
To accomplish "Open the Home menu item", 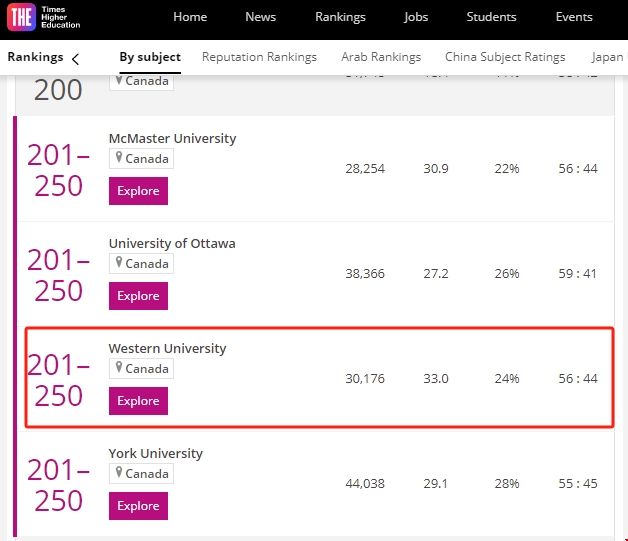I will (x=190, y=17).
